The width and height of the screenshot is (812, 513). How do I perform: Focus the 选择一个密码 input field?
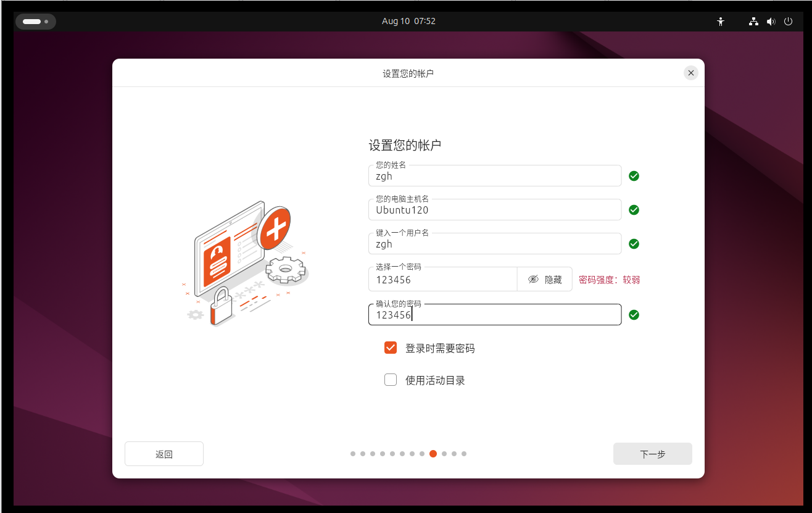point(442,279)
